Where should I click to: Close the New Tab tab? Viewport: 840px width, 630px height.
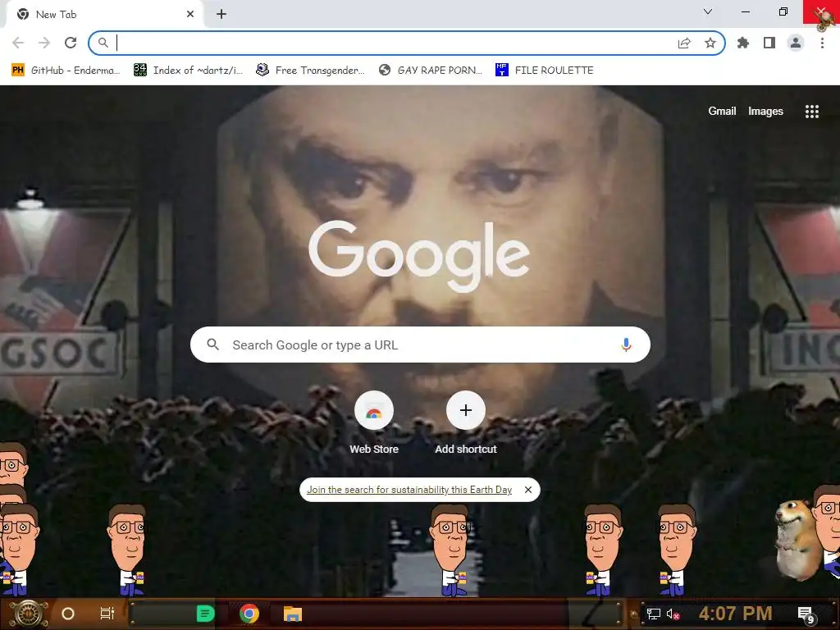(x=190, y=15)
